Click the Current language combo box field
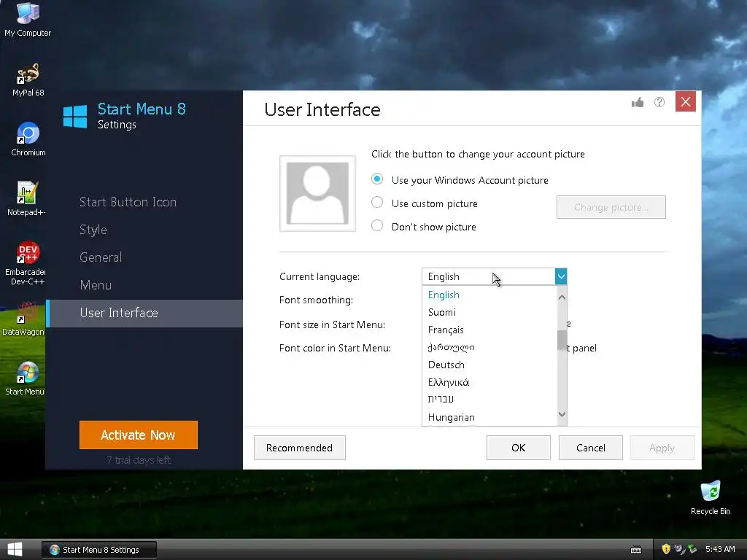747x560 pixels. [494, 276]
